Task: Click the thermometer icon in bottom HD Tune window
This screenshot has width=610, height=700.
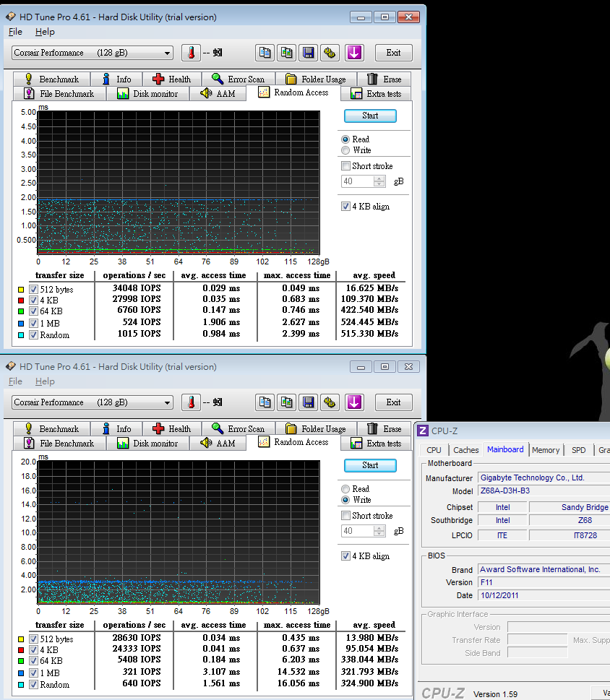Action: [191, 402]
